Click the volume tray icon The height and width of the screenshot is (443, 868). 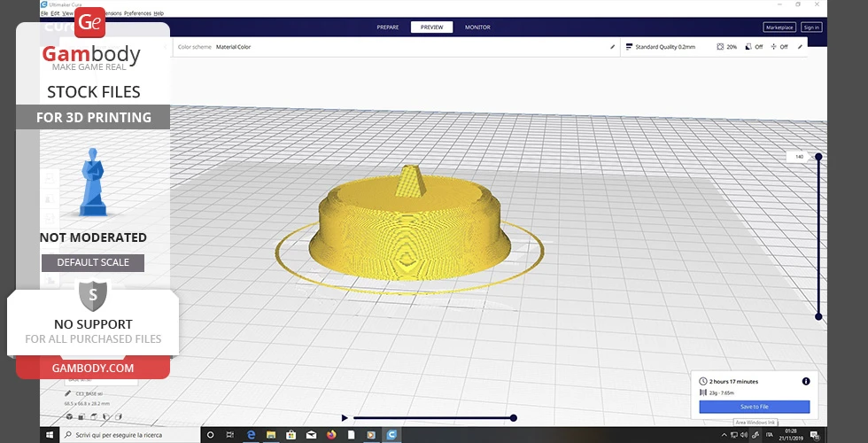[x=743, y=435]
